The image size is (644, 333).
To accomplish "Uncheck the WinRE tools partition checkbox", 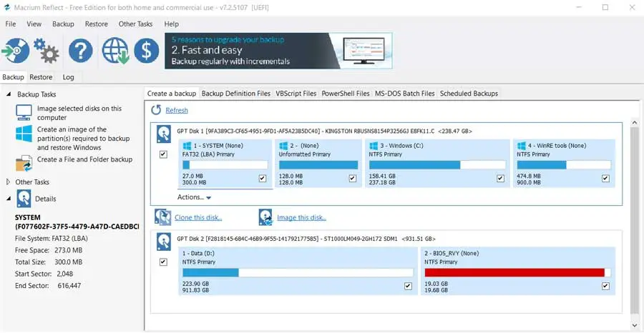I will click(605, 179).
